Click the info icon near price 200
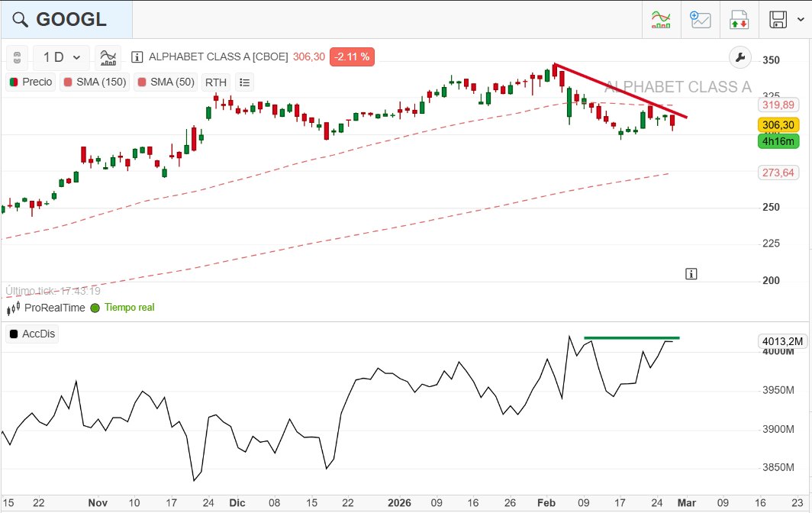Viewport: 812px width, 513px height. [691, 273]
